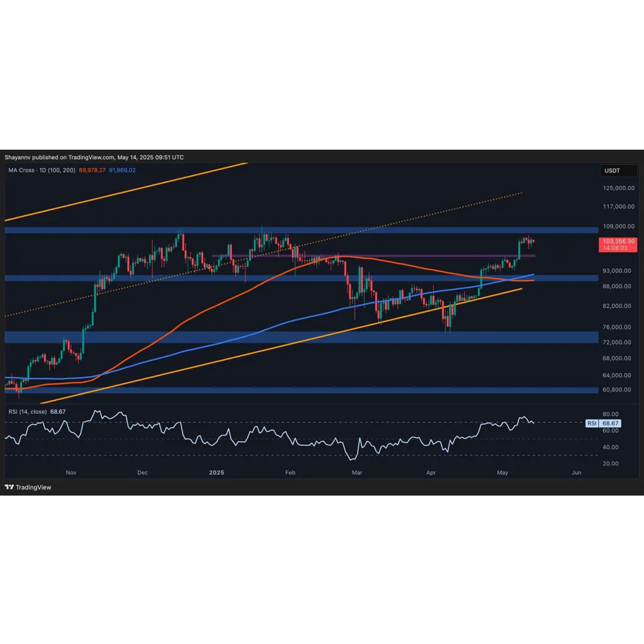Click the 109,000.00 price axis label
Screen dimensions: 644x644
coord(619,226)
